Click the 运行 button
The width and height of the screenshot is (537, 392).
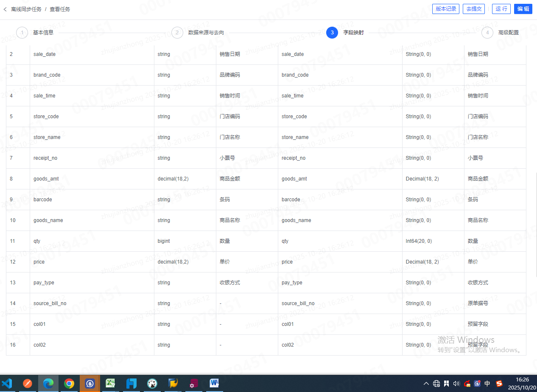tap(501, 9)
